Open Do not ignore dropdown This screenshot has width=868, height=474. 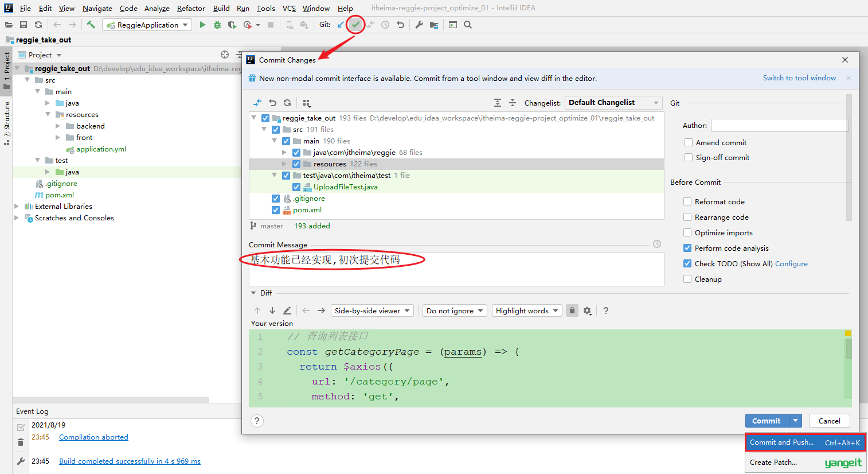(455, 310)
